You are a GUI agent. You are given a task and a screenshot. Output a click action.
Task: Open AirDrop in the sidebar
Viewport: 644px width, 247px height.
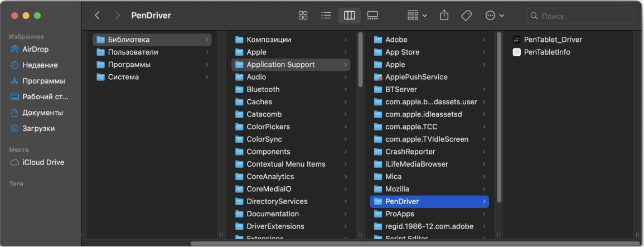(35, 49)
